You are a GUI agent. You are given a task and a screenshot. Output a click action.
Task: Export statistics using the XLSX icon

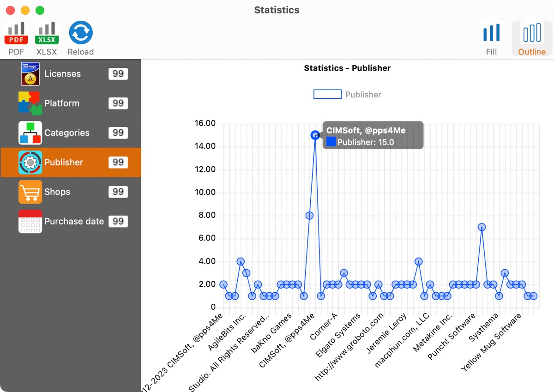tap(47, 33)
